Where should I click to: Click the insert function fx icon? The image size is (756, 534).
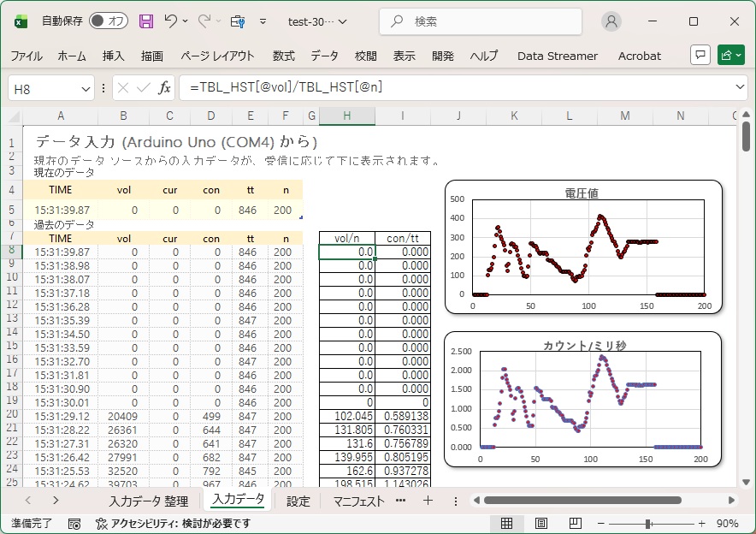pyautogui.click(x=165, y=87)
